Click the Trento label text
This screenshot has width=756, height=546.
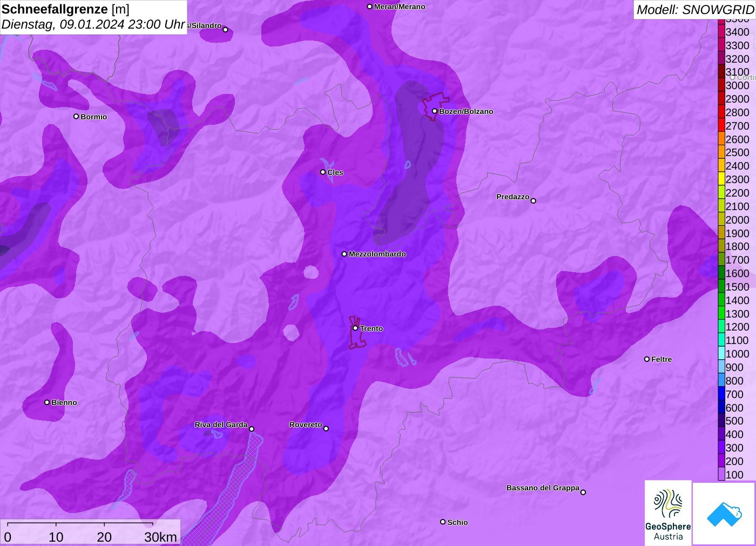(x=372, y=328)
